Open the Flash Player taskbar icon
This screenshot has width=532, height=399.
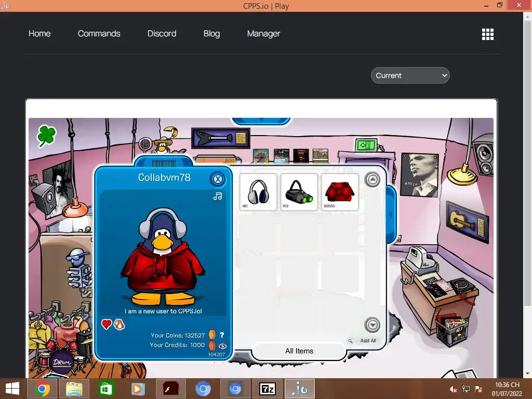[x=170, y=389]
